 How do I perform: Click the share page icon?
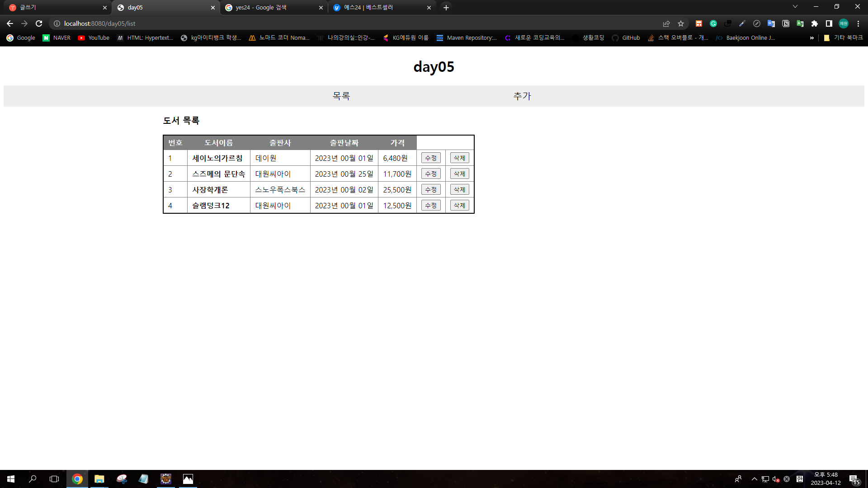(x=666, y=23)
